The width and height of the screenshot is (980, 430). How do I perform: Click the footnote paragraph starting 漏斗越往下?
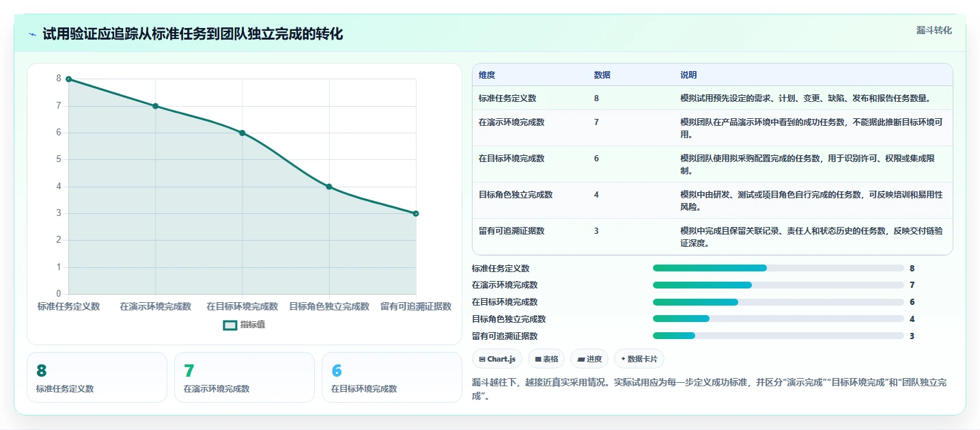[x=709, y=389]
